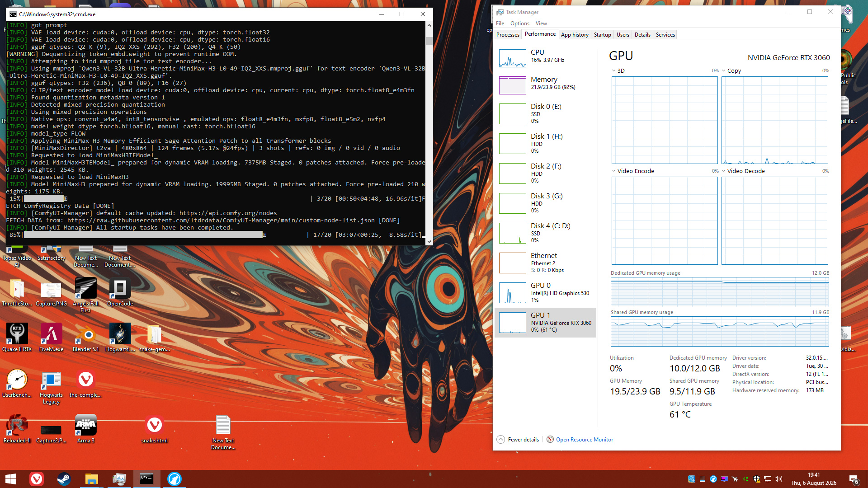Launch Blender 5.1 from the desktop
The width and height of the screenshot is (868, 488).
click(x=86, y=338)
